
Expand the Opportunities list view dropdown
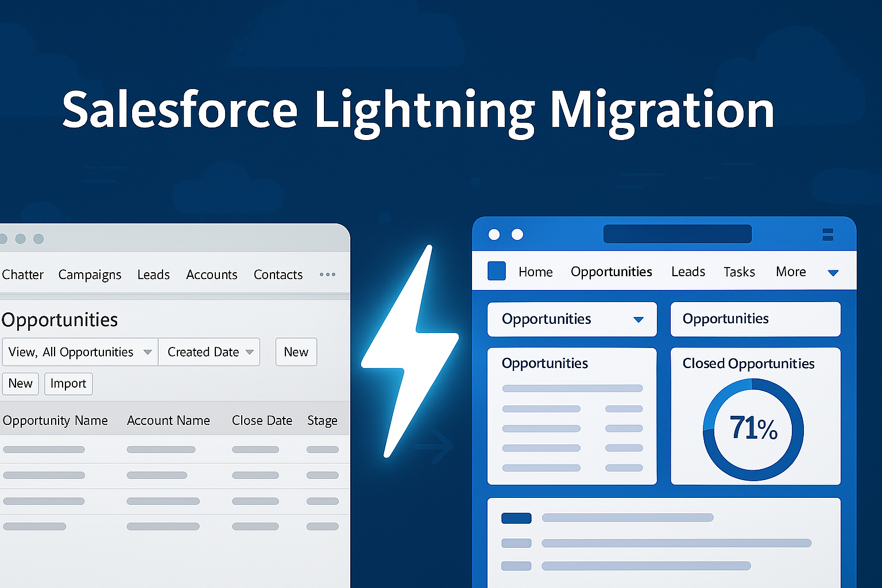(x=572, y=319)
